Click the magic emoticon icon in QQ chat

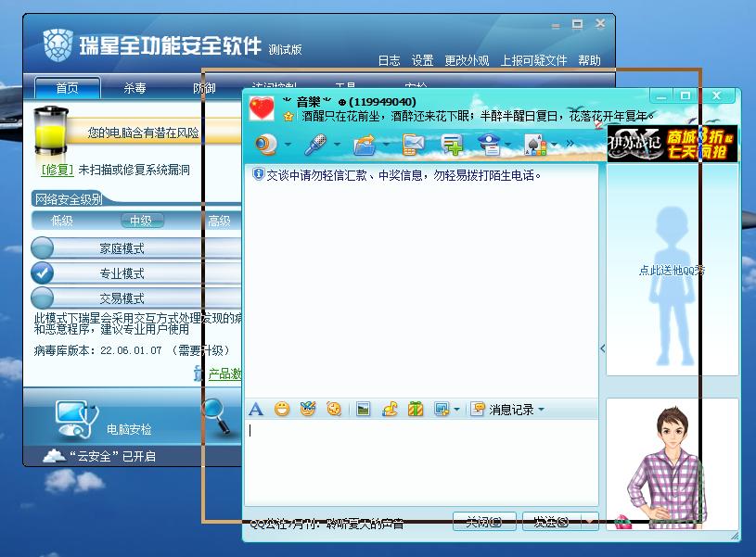click(308, 409)
